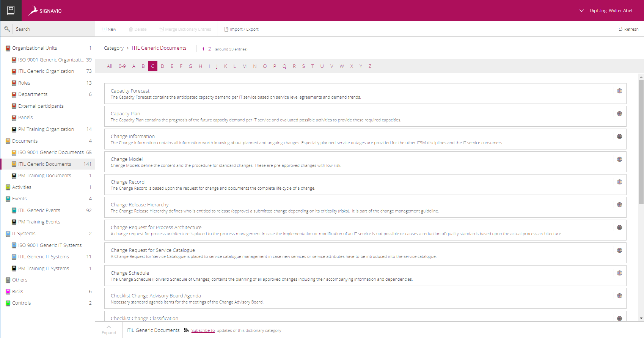Filter entries by All letters
The image size is (644, 338).
110,66
